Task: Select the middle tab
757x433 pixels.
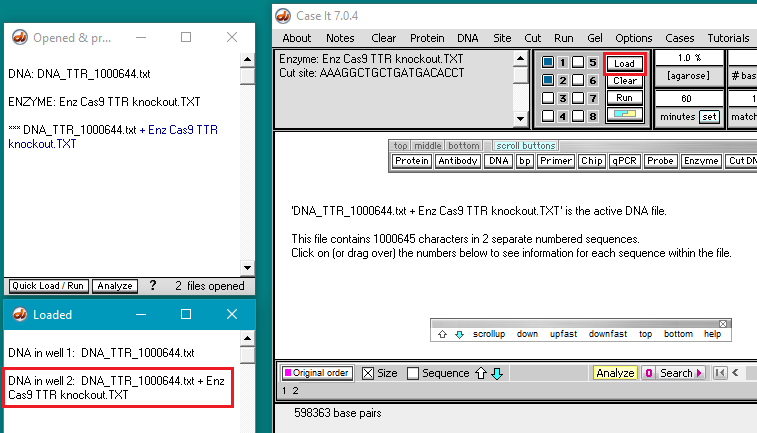Action: click(428, 146)
